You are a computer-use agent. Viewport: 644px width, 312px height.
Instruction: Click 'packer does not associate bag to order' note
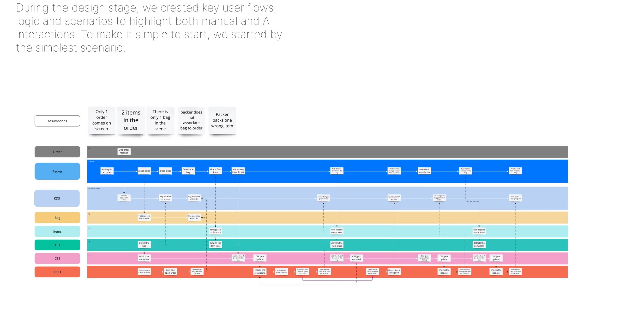click(191, 120)
